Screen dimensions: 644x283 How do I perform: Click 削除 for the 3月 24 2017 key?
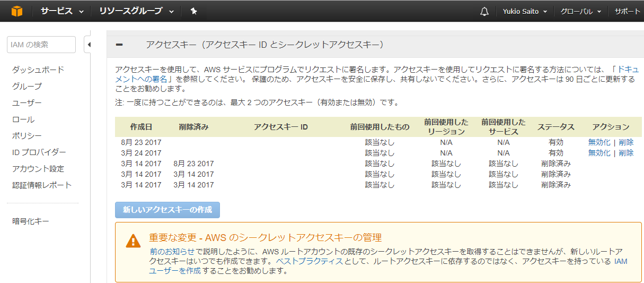coord(626,153)
